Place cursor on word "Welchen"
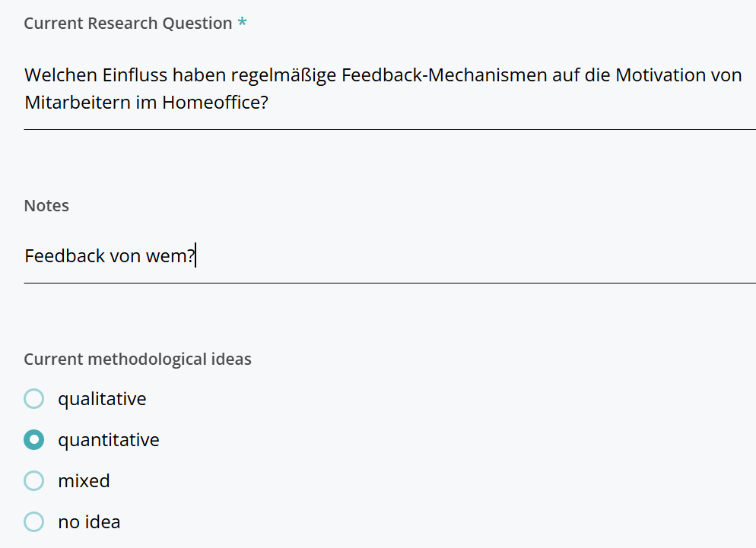Viewport: 756px width, 548px height. pos(61,76)
